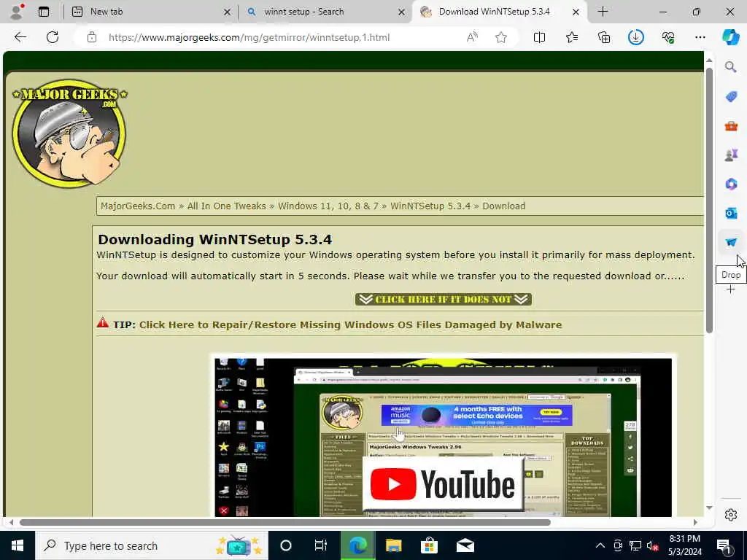Follow WinNTSetup 5.3.4 breadcrumb link
This screenshot has width=747, height=560.
click(430, 206)
